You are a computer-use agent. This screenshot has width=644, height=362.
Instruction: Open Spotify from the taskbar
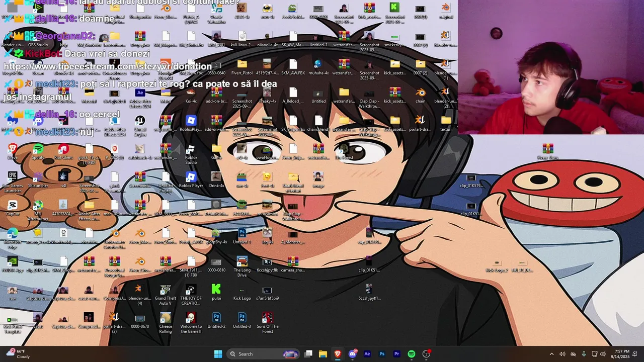[411, 354]
